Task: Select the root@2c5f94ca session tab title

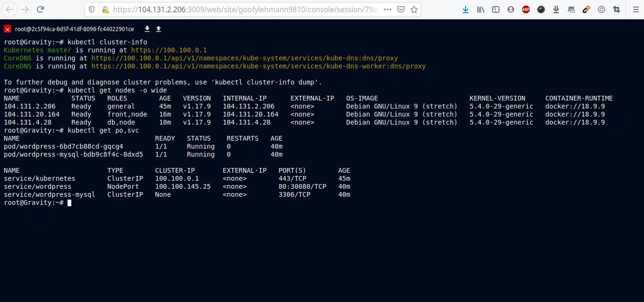Action: [74, 29]
